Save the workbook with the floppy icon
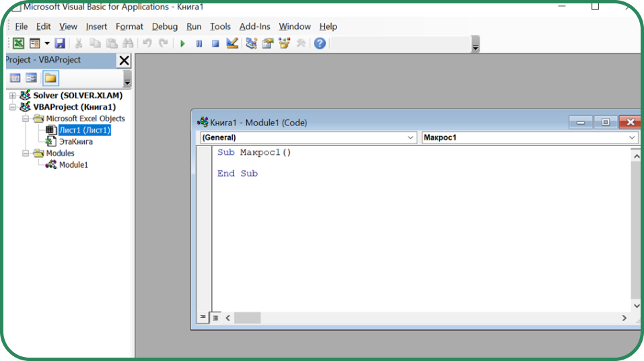 tap(60, 43)
